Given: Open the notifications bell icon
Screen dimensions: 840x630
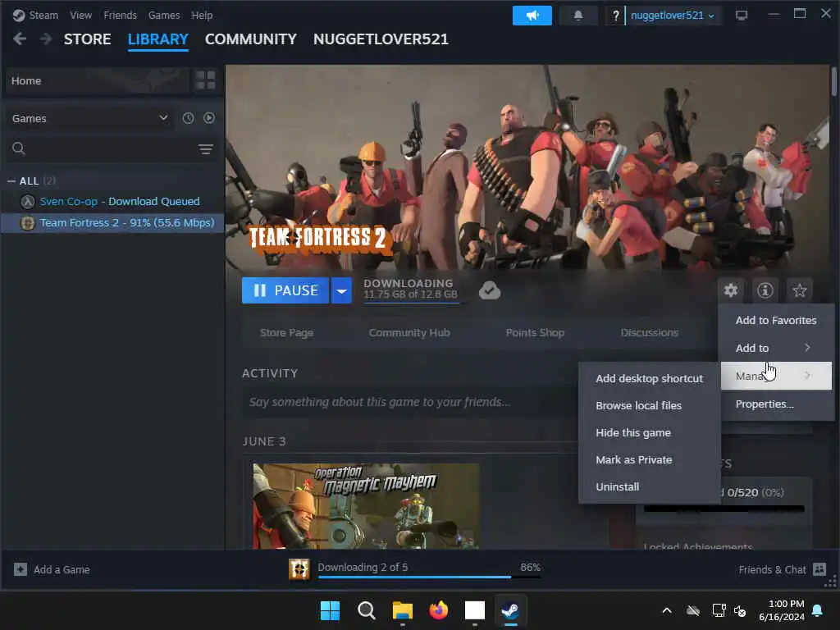Looking at the screenshot, I should coord(578,16).
